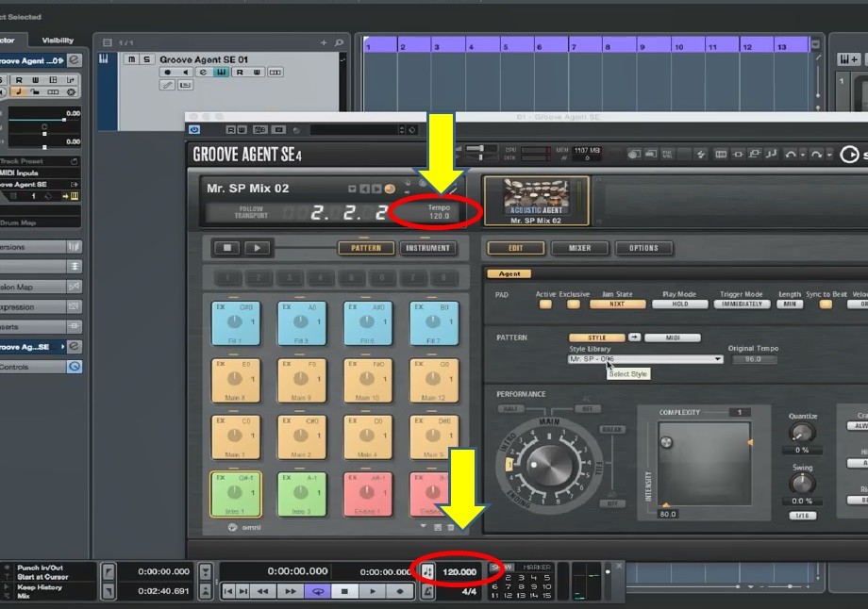Change Play Mode HOLD selector

680,304
